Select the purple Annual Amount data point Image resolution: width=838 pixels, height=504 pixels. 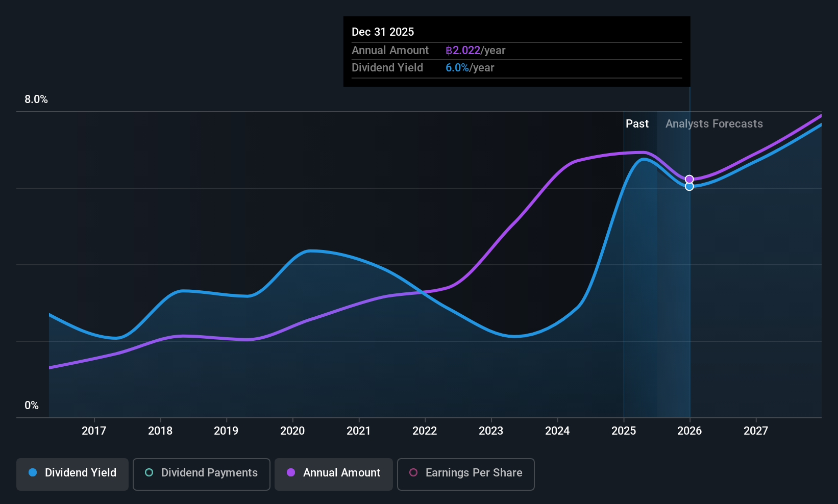click(x=689, y=179)
